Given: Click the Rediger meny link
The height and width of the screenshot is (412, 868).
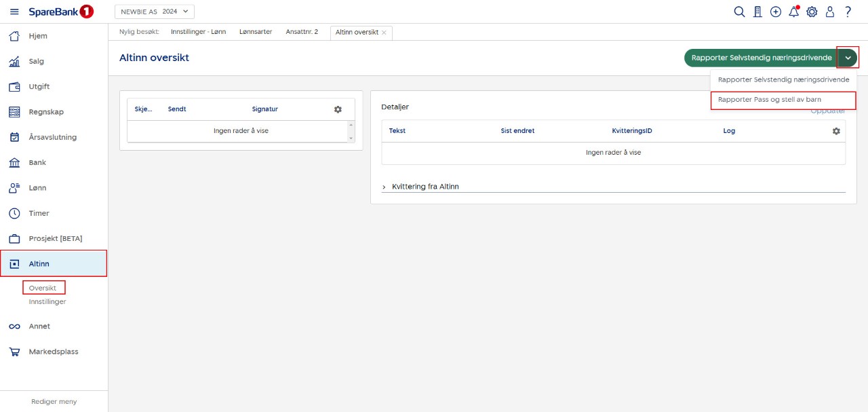Looking at the screenshot, I should pyautogui.click(x=54, y=402).
